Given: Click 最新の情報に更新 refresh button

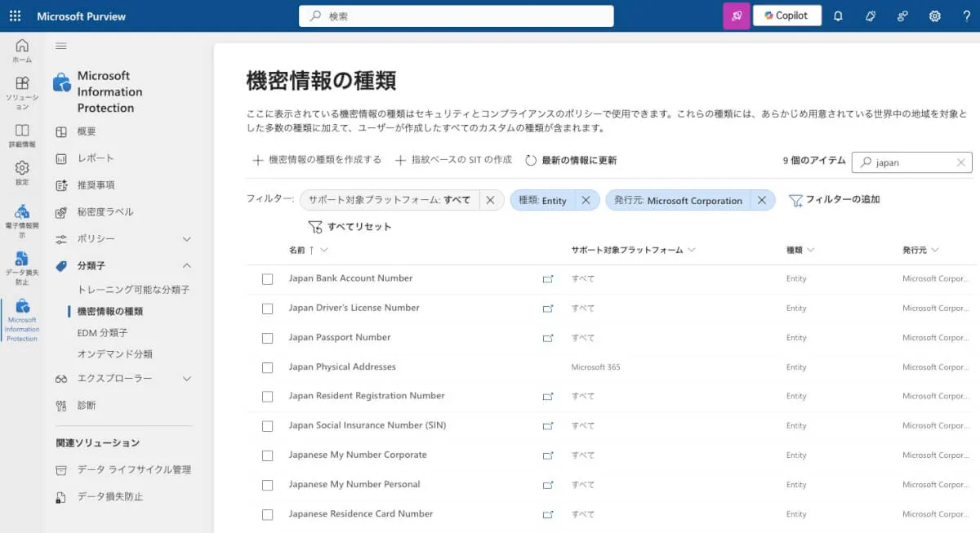Looking at the screenshot, I should click(570, 161).
